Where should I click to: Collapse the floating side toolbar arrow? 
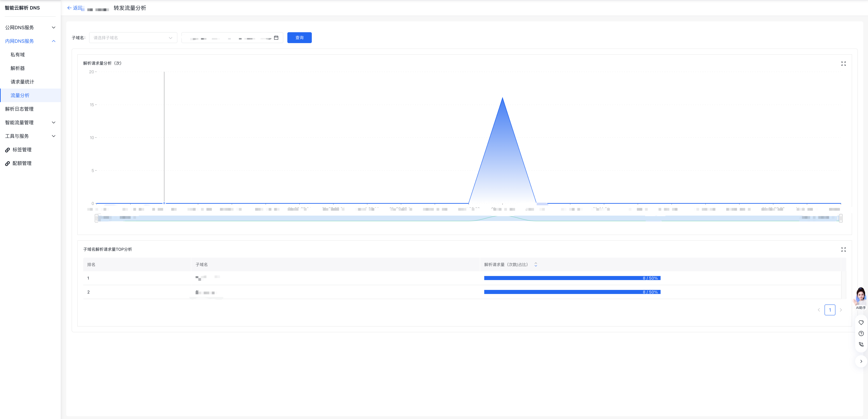[x=861, y=361]
